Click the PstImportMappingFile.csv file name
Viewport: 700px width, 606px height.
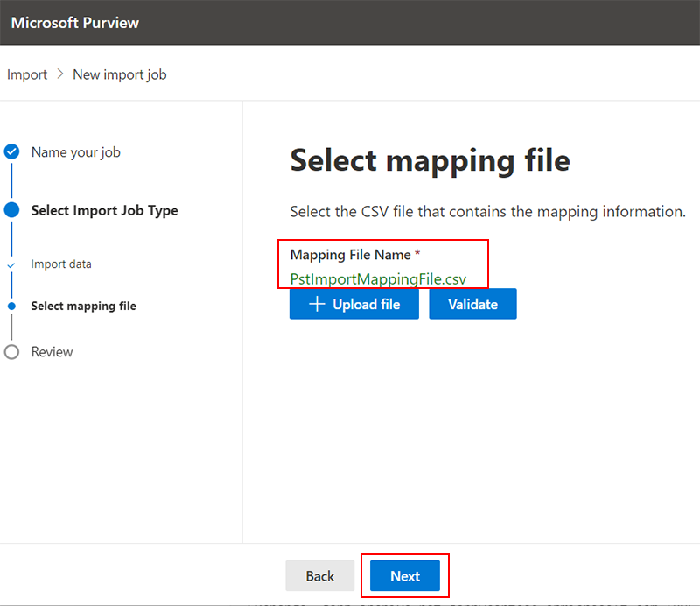(x=378, y=278)
